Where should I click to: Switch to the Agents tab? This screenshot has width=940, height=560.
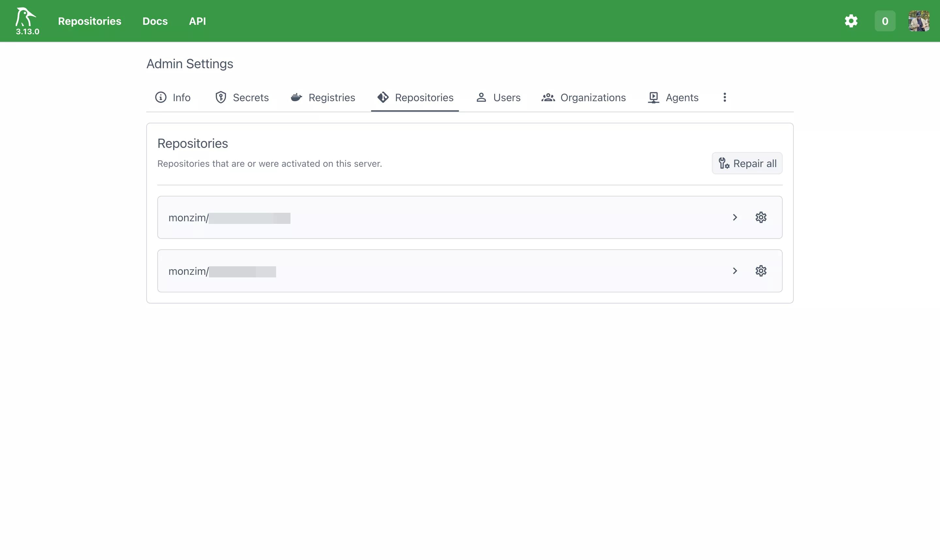pos(673,97)
